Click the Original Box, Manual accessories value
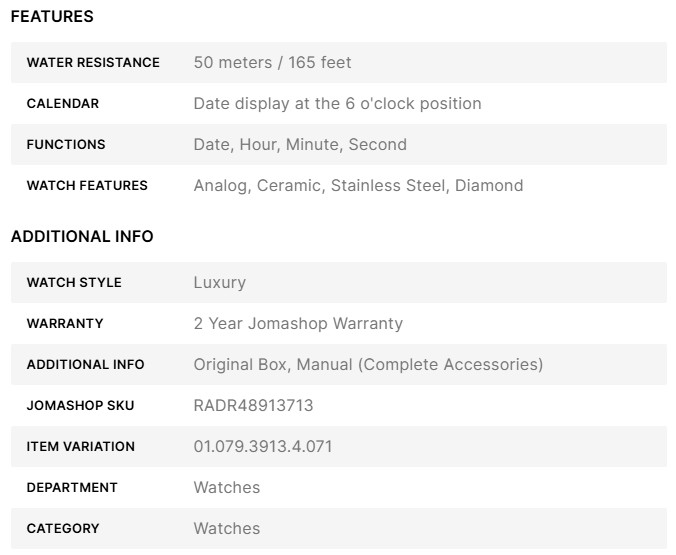Viewport: 676px width, 555px height. 368,365
